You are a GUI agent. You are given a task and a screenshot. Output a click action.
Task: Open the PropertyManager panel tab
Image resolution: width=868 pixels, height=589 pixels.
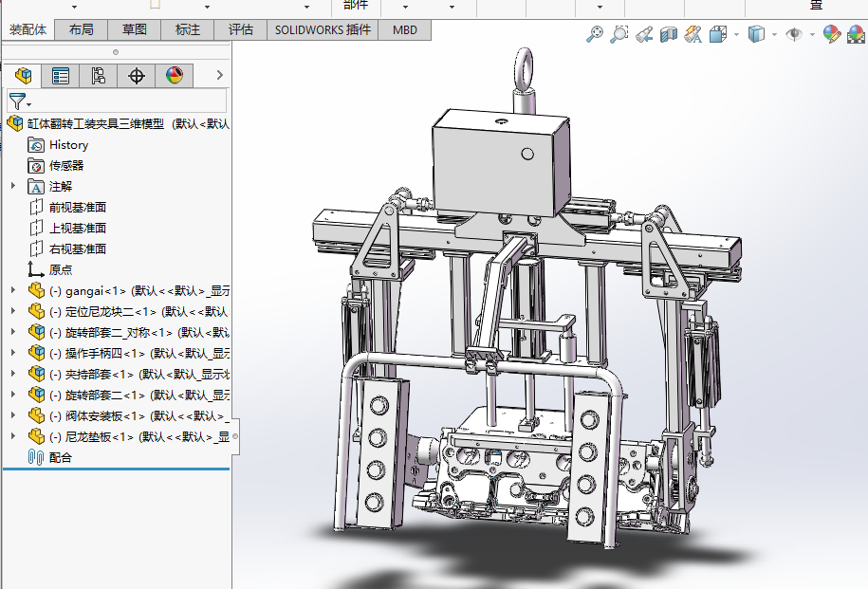click(61, 76)
